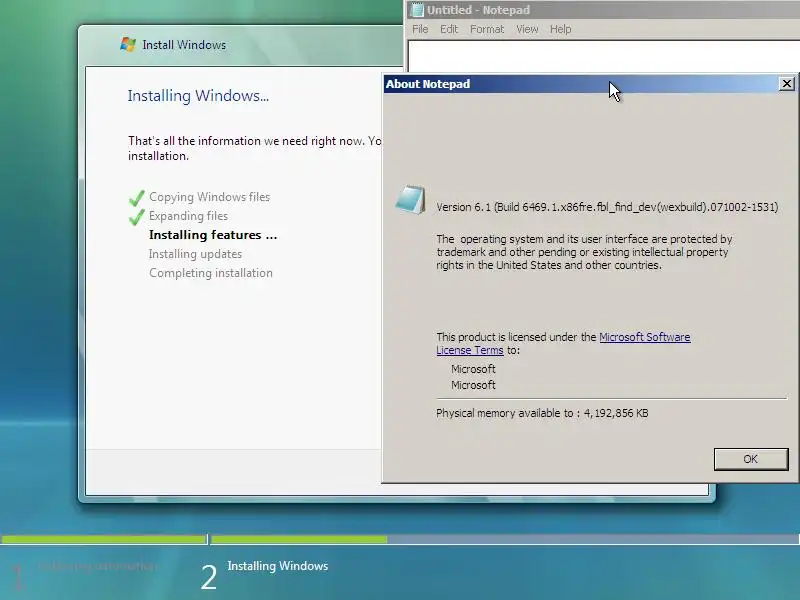This screenshot has width=800, height=600.
Task: Click the 'Copying Windows files' step text
Action: point(209,197)
